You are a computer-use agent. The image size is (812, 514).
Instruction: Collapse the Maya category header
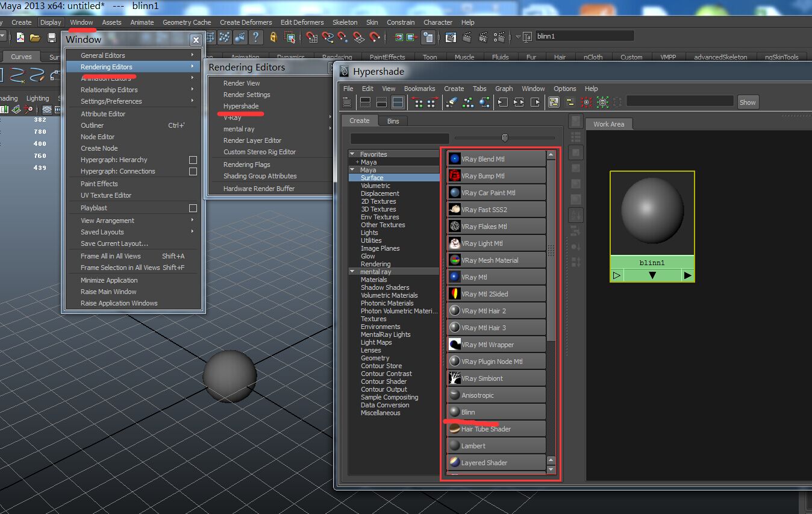coord(352,170)
